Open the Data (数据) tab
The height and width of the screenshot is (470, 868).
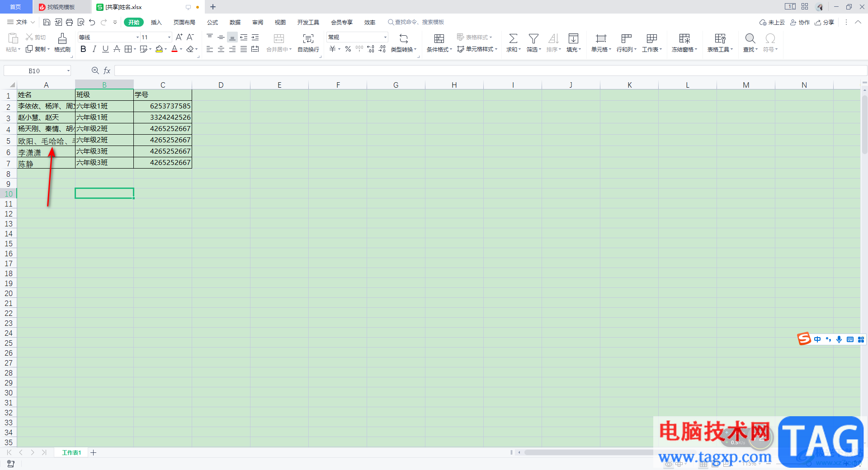(235, 22)
